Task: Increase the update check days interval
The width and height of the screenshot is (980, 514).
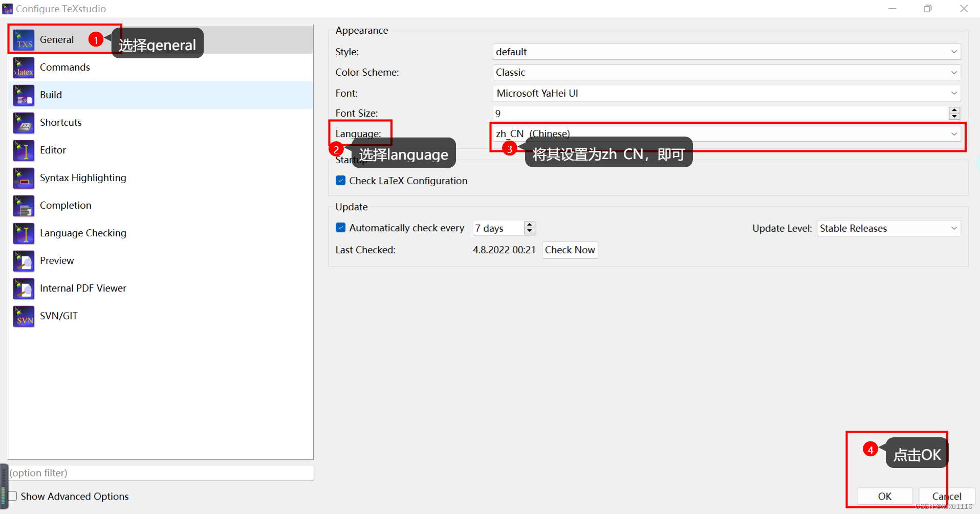Action: pyautogui.click(x=530, y=225)
